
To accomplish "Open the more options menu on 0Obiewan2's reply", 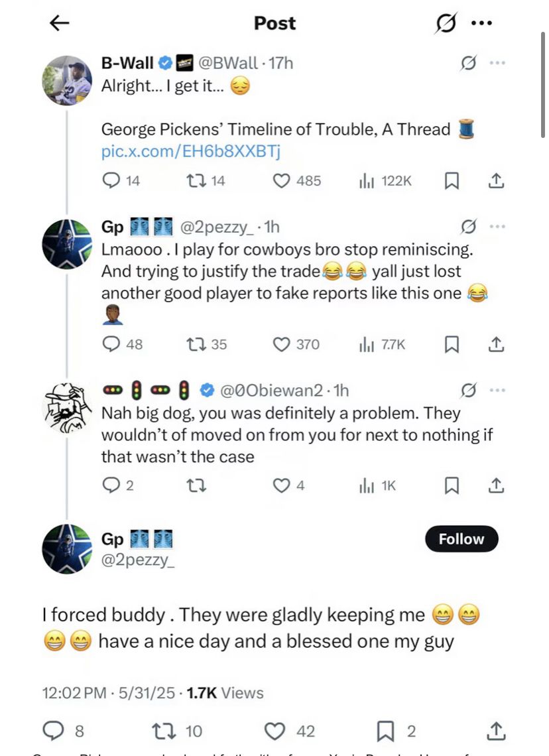I will point(497,390).
